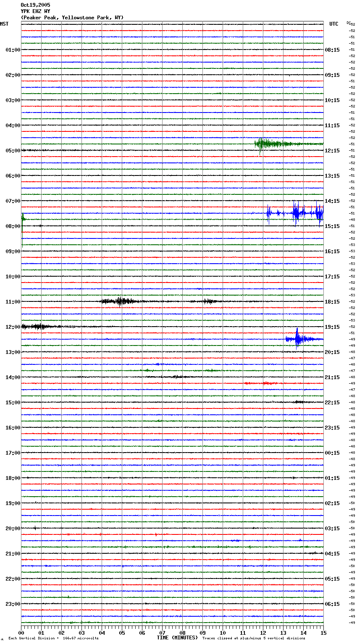Select the 15:00 MST time label
This screenshot has height=644, width=357.
[13, 403]
